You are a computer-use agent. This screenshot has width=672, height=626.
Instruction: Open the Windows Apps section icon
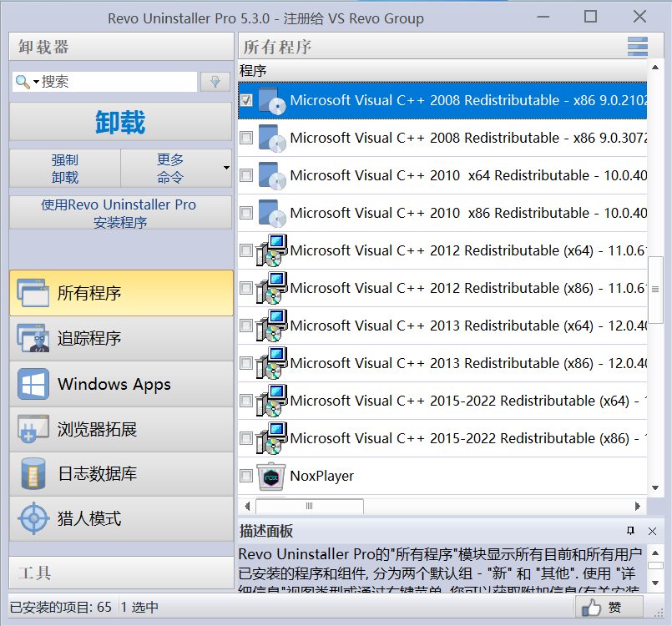click(x=33, y=383)
